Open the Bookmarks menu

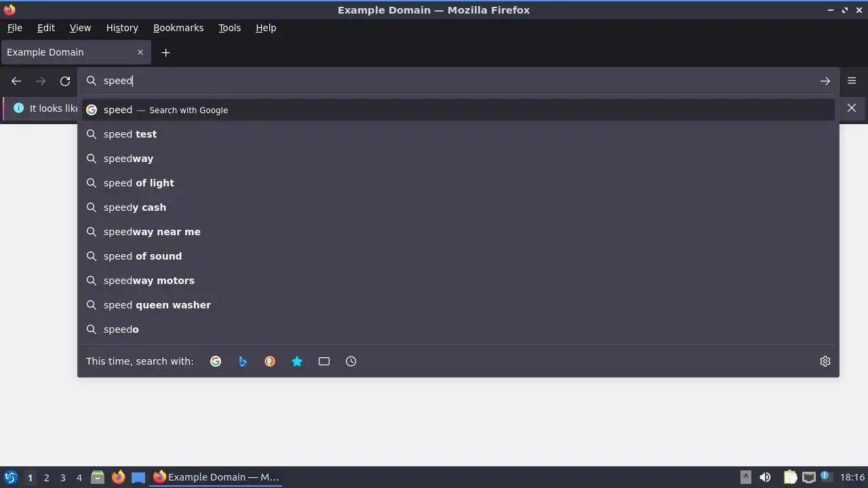coord(178,28)
